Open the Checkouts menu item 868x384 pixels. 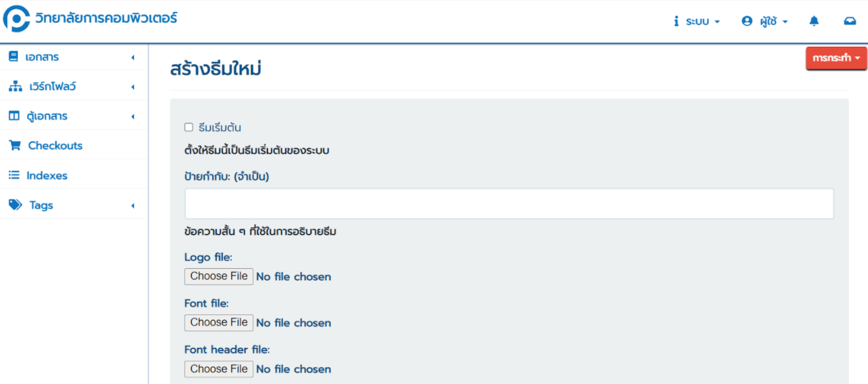(55, 146)
